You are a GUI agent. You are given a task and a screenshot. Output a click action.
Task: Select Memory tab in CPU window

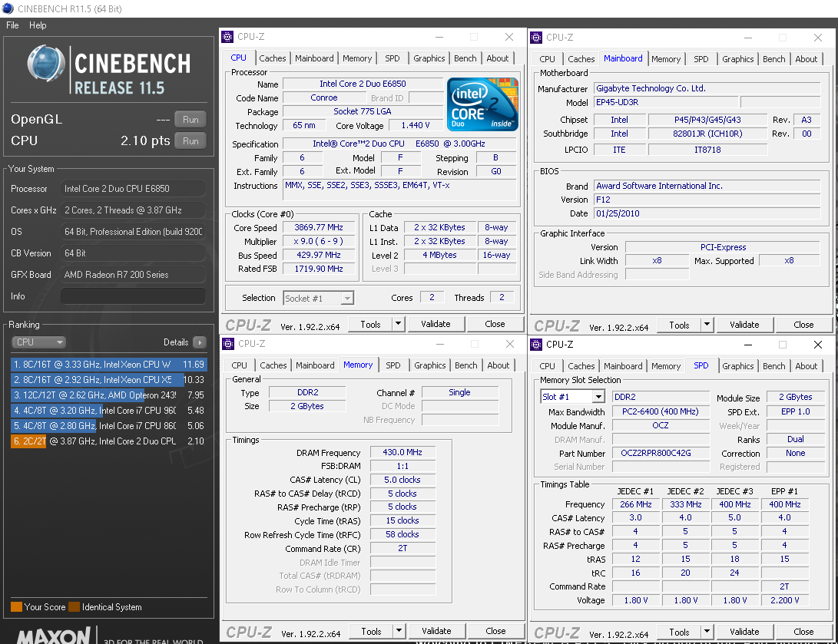tap(357, 58)
